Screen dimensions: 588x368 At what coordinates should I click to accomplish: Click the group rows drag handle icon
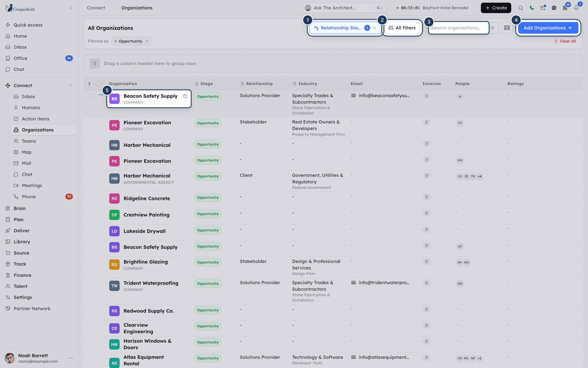[95, 64]
